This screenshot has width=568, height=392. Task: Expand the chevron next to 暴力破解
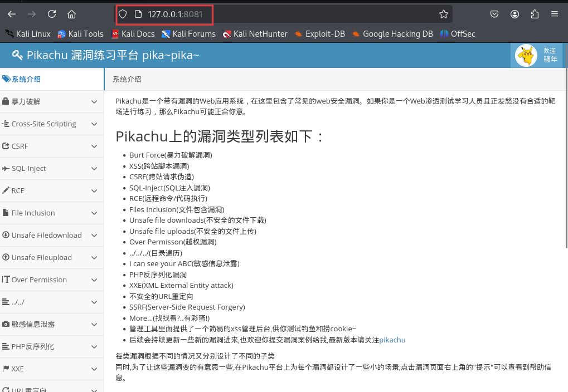(x=94, y=102)
